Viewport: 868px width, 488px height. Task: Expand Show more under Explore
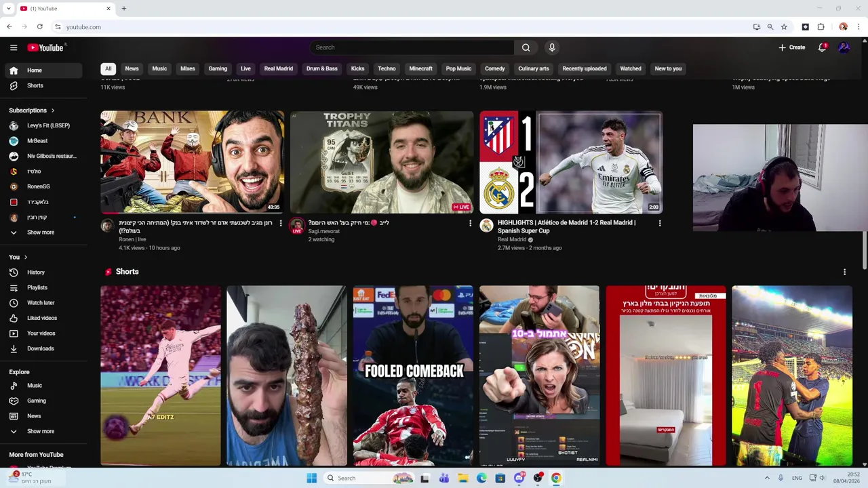(43, 431)
